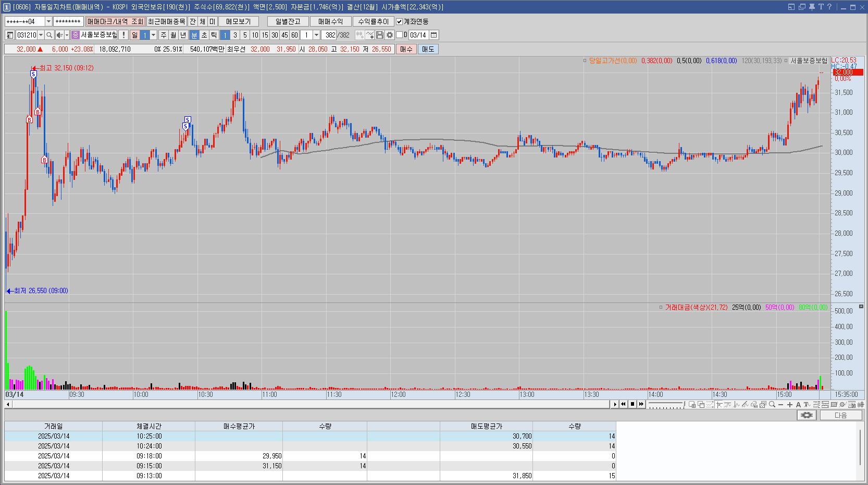
Task: Click the T font size icon in title bar
Action: click(x=821, y=7)
